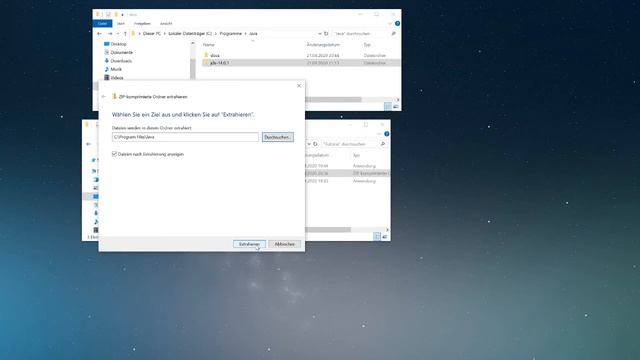Click Back arrow in lower Explorer window

pos(89,144)
